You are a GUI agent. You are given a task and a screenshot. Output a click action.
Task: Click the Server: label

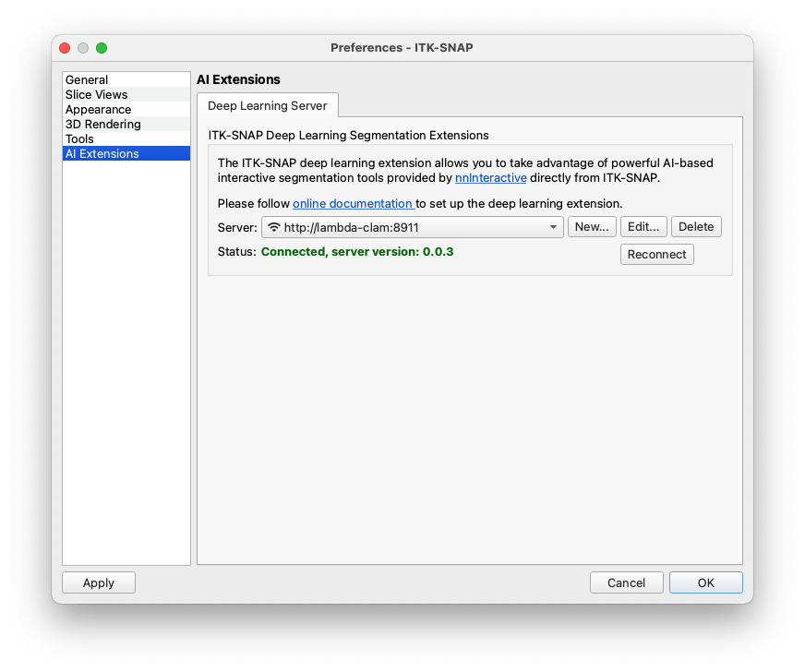coord(237,227)
